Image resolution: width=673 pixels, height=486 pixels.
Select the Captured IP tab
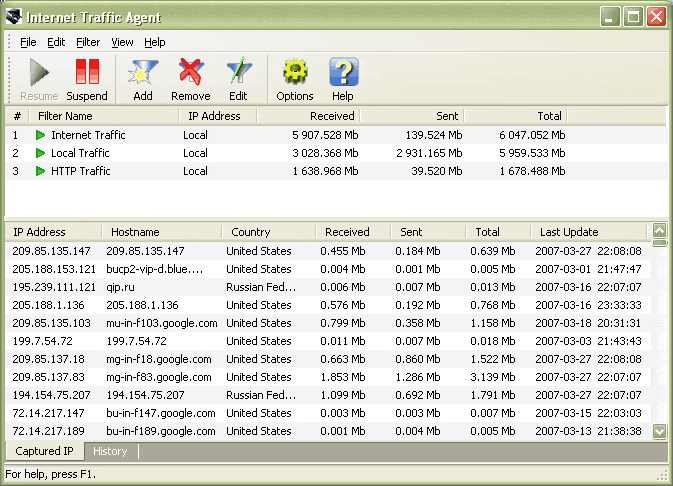(x=44, y=451)
